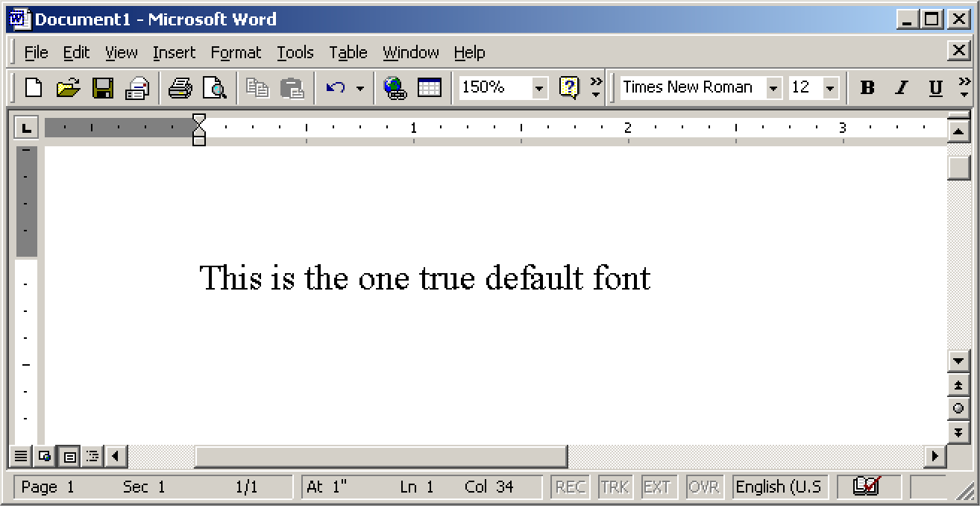Screen dimensions: 980x506
Task: Open the Times New Roman font dropdown
Action: [773, 88]
